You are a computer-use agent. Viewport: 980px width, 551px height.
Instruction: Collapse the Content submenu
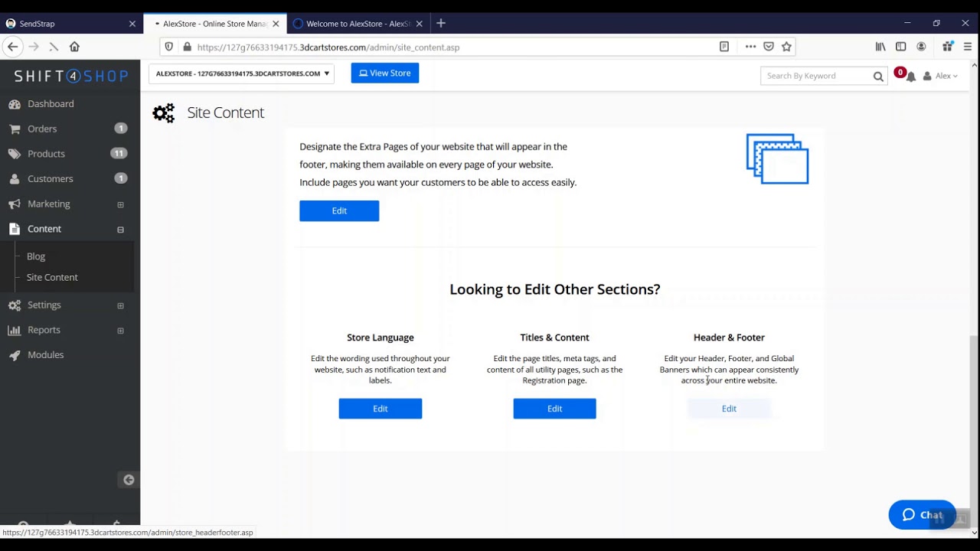tap(120, 230)
